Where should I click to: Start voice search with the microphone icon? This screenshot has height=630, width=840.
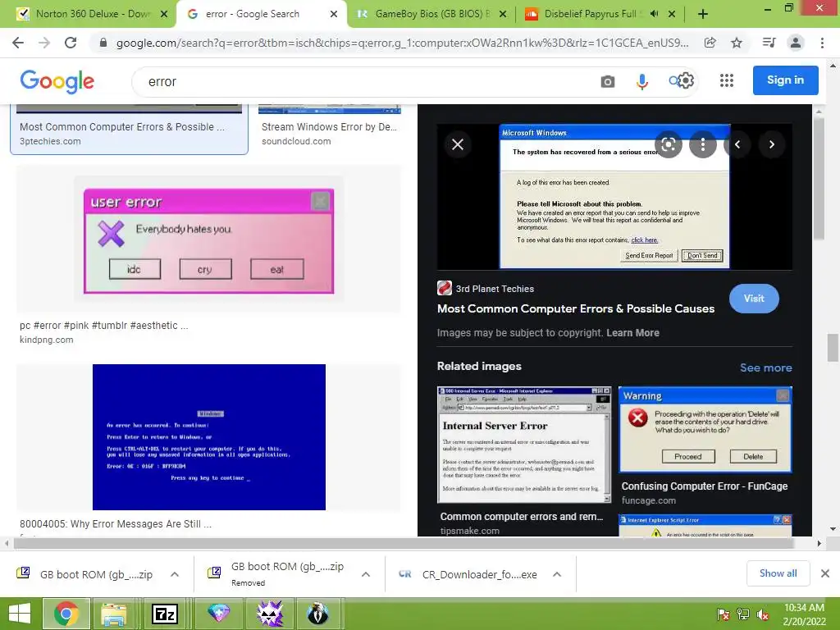[x=641, y=81]
